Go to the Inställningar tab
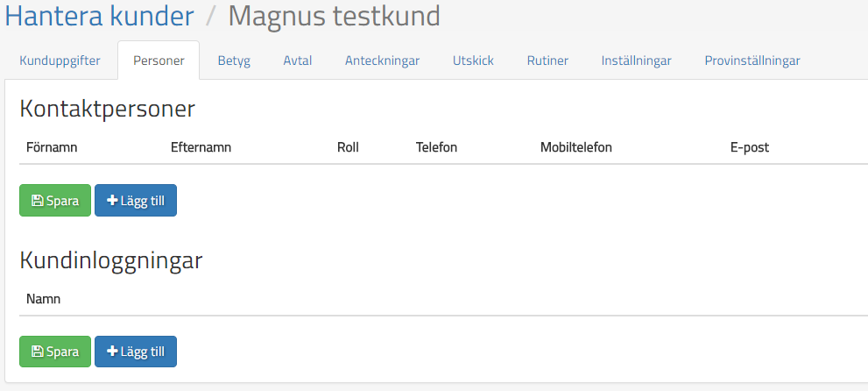This screenshot has width=868, height=391. coord(637,60)
